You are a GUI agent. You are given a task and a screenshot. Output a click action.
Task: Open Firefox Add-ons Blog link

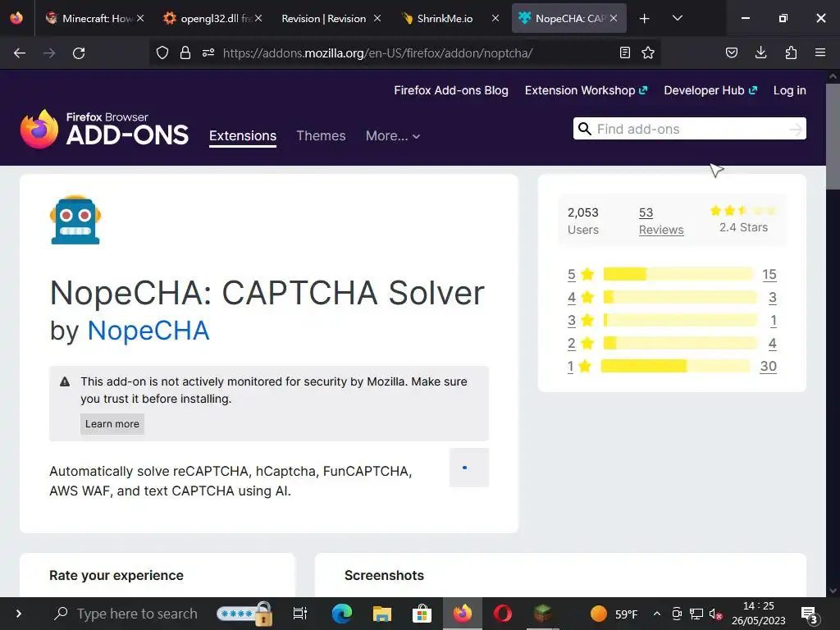(451, 90)
